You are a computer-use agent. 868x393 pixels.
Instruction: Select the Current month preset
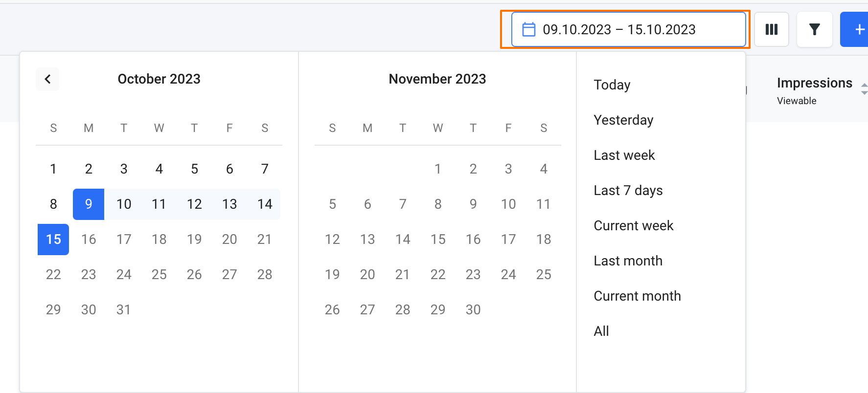click(637, 296)
